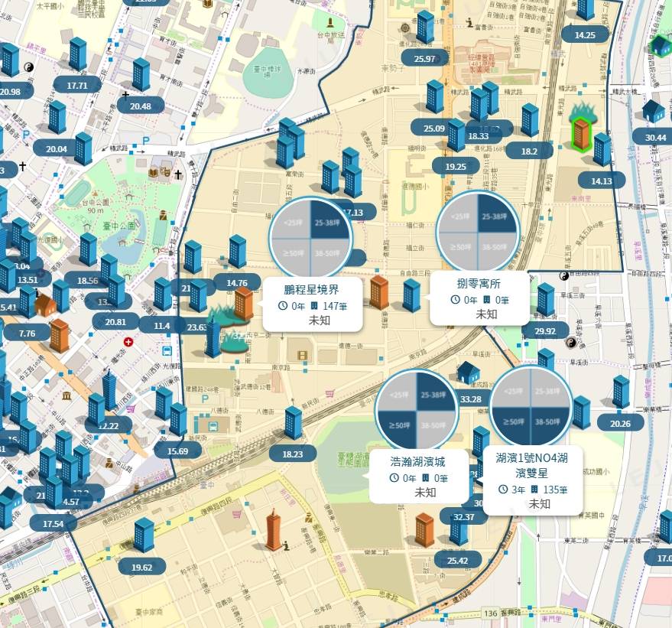Select the 38-50坪 segment in 湖濱1號 chart

pyautogui.click(x=549, y=425)
